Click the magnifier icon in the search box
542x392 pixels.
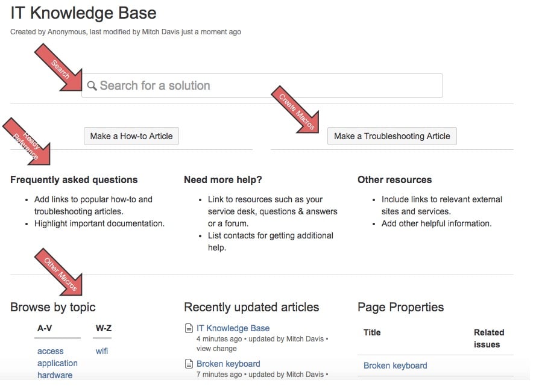[x=92, y=86]
